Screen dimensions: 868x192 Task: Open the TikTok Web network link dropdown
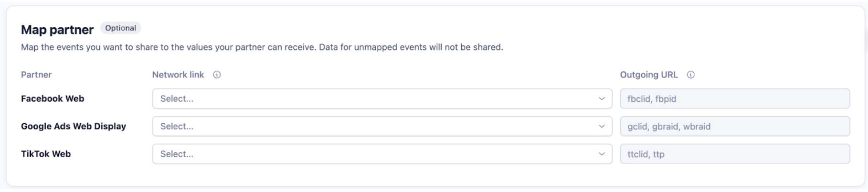click(x=382, y=154)
